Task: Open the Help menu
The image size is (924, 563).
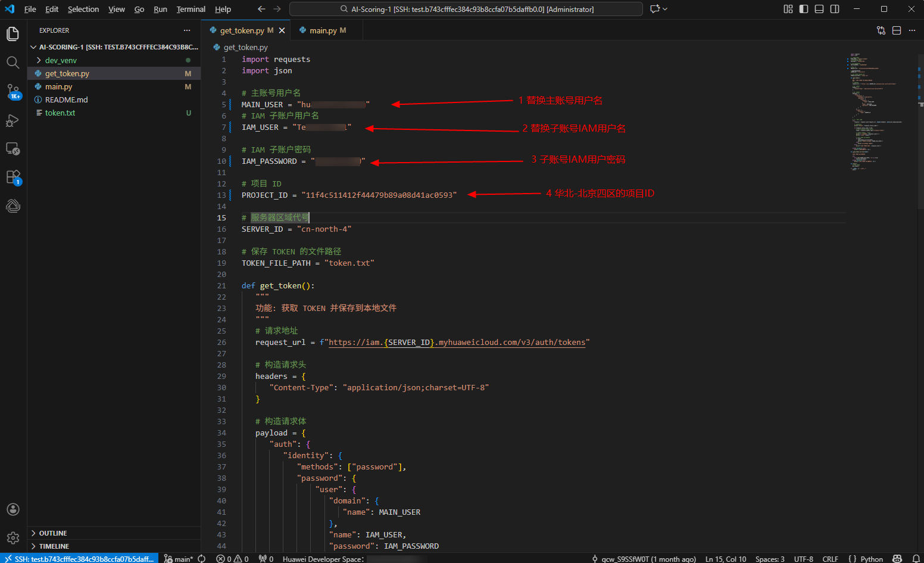Action: coord(223,9)
